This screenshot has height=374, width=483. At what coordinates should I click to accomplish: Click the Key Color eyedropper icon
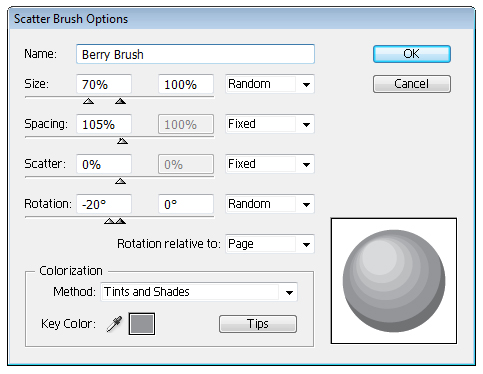pos(114,324)
